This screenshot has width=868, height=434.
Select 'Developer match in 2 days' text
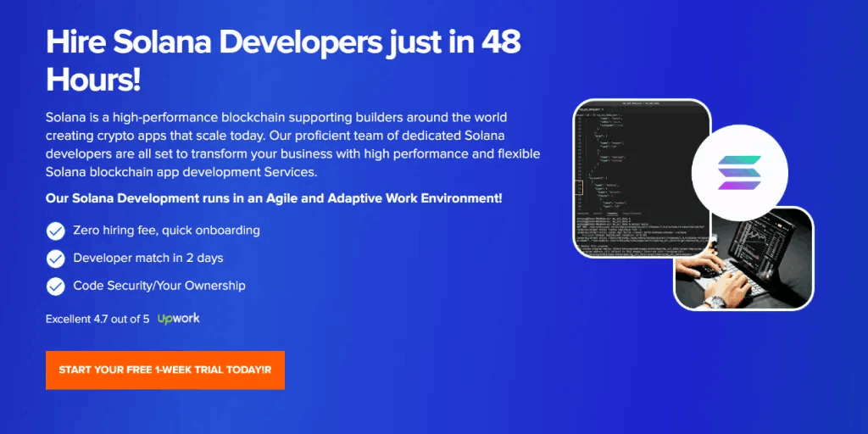(148, 258)
